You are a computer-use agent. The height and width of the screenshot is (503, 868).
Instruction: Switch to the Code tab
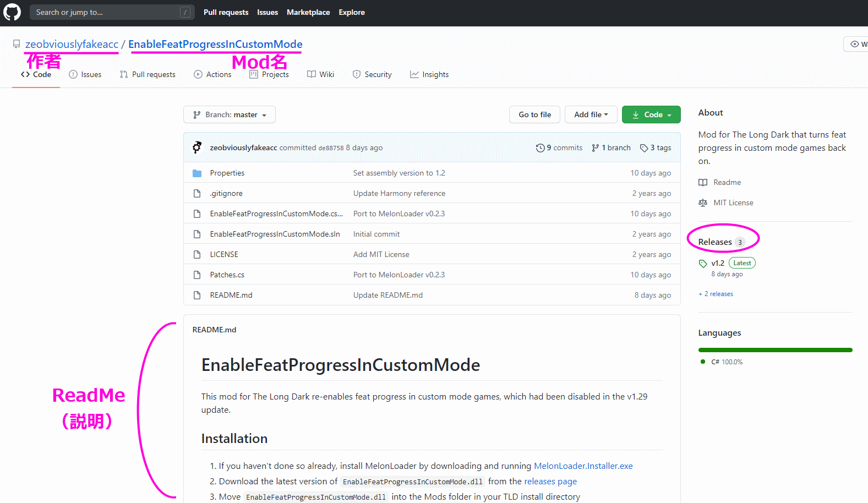point(36,74)
